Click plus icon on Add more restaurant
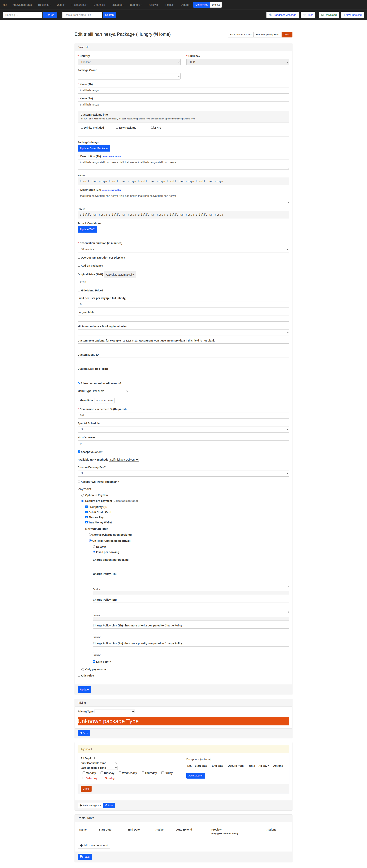Screen dimensions: 367x868 (81, 845)
